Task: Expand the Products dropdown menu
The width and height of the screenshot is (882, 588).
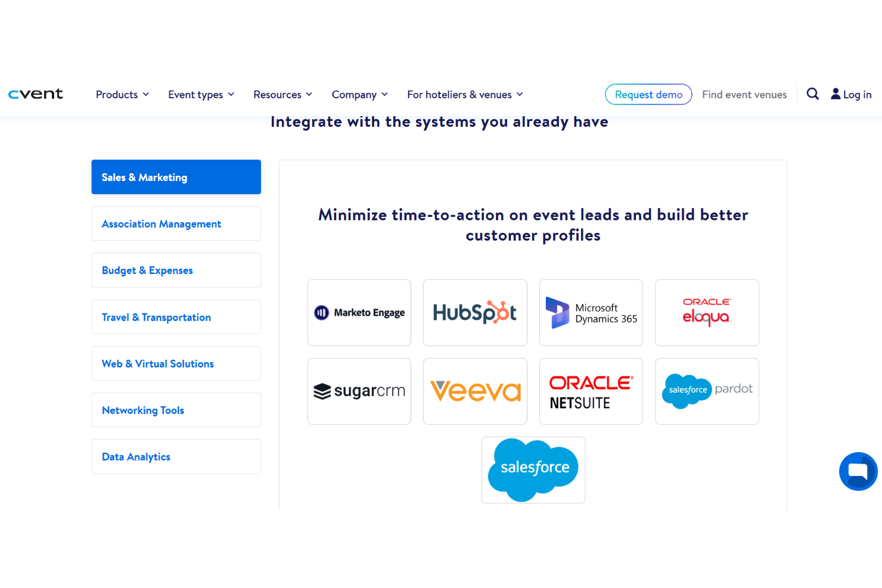Action: pos(122,95)
